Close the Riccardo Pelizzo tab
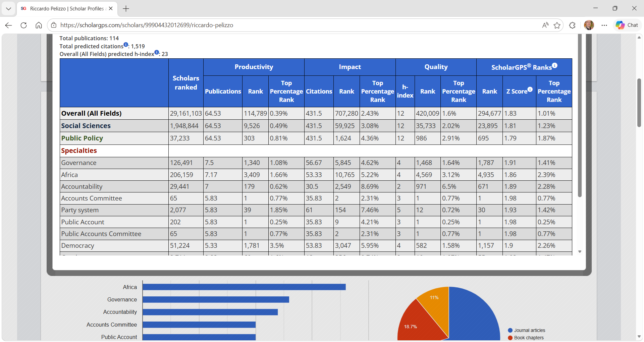This screenshot has width=644, height=342. point(111,9)
